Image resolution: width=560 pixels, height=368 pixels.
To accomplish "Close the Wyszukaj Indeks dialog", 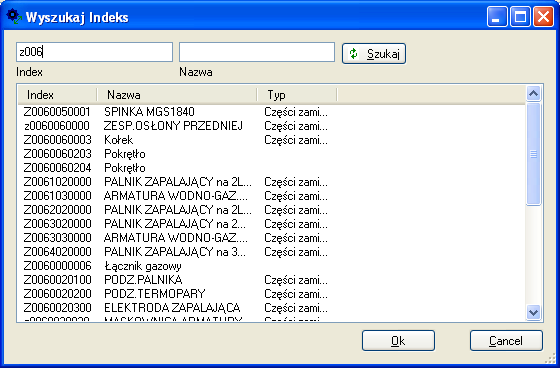I will coord(543,17).
